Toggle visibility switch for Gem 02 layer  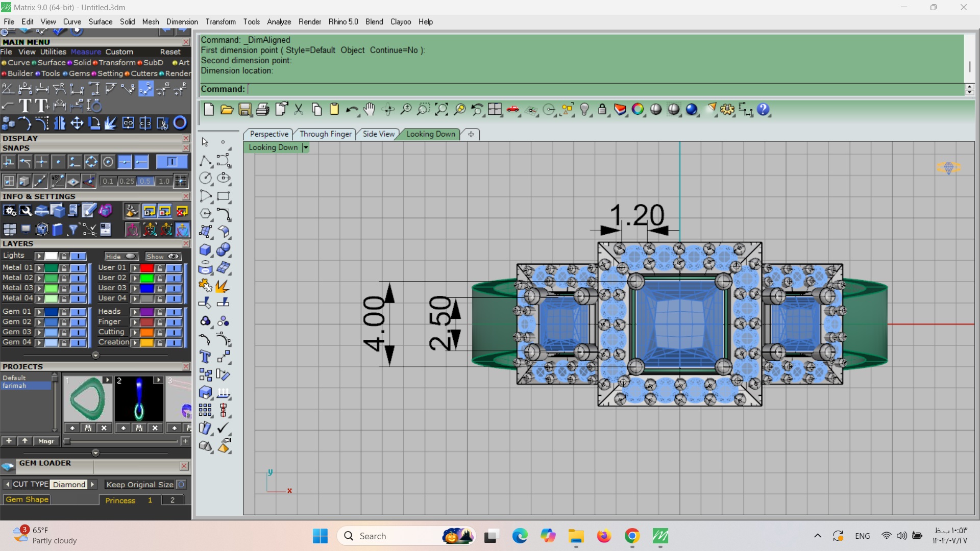78,322
